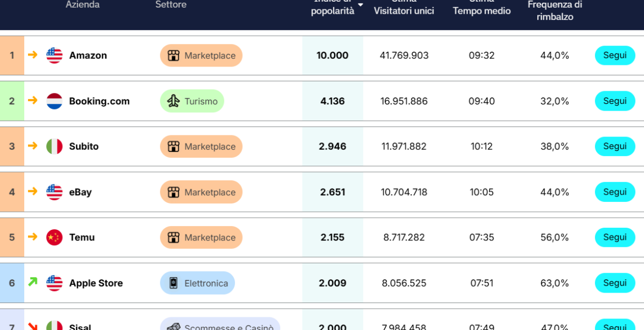This screenshot has height=330, width=644.
Task: Click the Chinese flag next to Temu
Action: [x=54, y=237]
